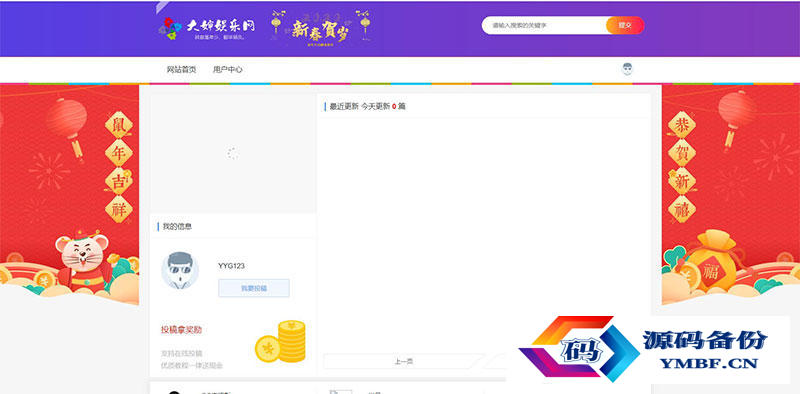
Task: Open 用户中心 in the navigation
Action: tap(228, 70)
